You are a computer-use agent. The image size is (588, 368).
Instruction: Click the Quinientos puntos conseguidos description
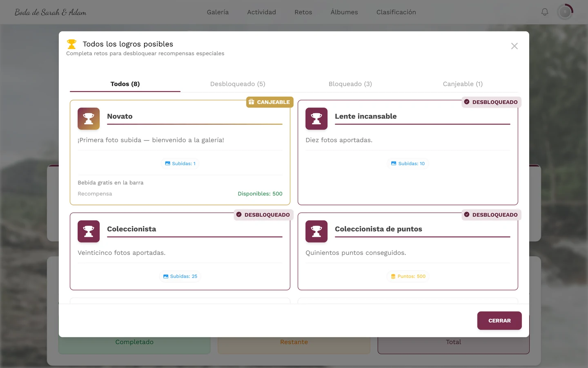coord(356,253)
